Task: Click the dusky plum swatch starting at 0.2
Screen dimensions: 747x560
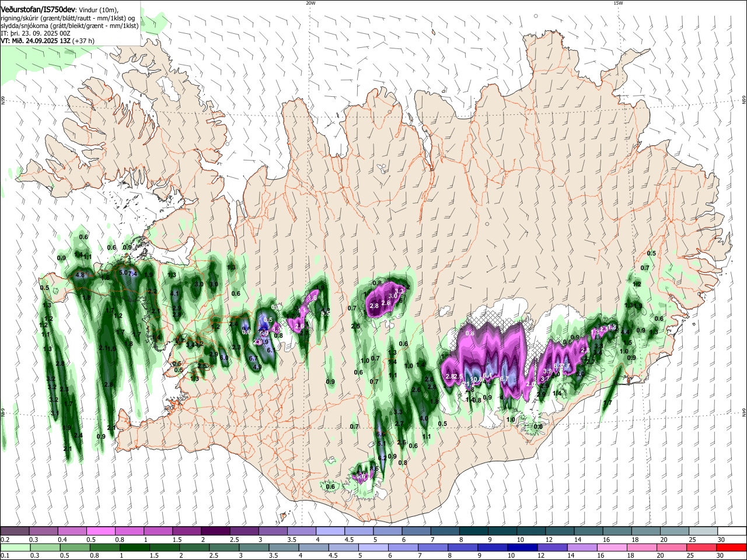Action: coord(15,531)
